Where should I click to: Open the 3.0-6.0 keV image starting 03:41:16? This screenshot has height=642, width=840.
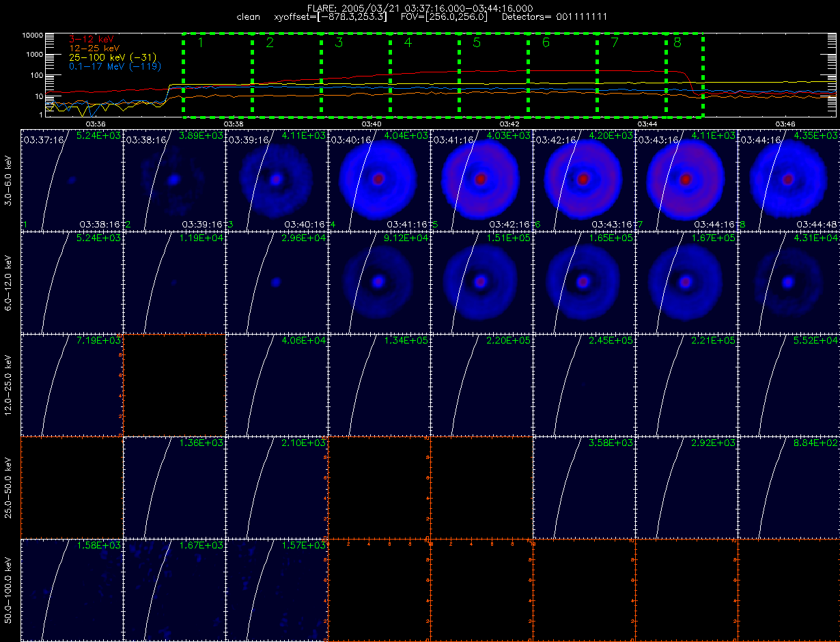pyautogui.click(x=481, y=180)
